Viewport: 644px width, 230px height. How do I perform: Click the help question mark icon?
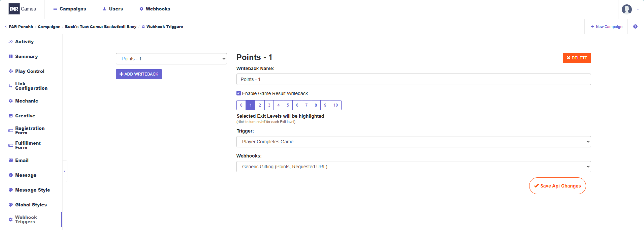(635, 27)
